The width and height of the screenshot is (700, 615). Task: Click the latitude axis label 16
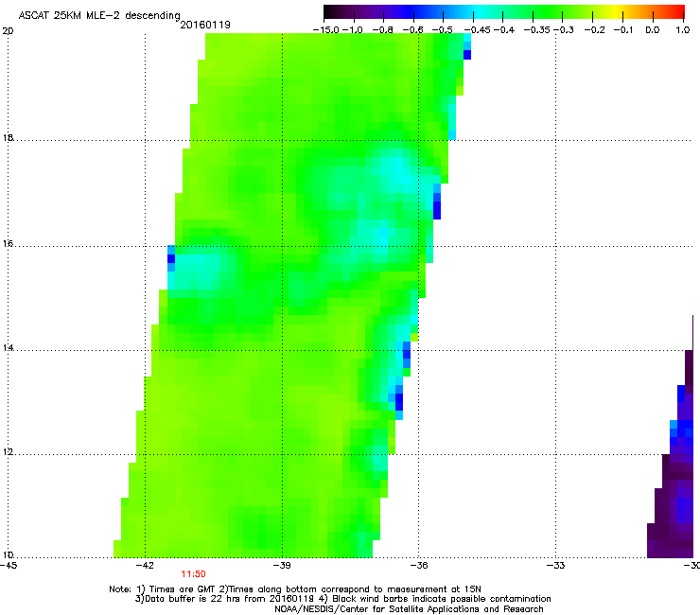click(x=8, y=244)
